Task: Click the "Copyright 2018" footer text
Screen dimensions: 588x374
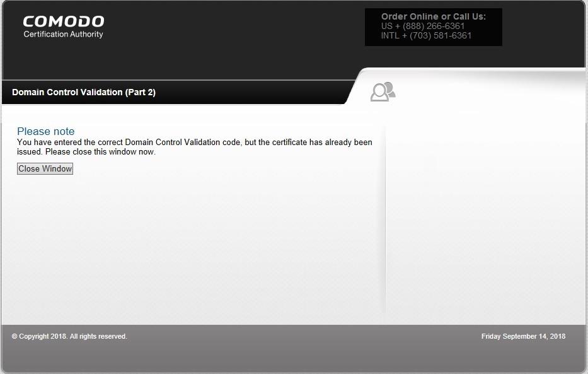Action: coord(43,337)
